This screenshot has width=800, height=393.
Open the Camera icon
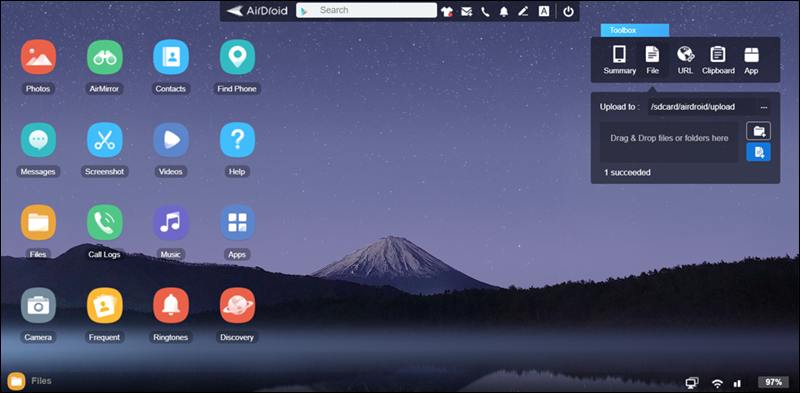(x=38, y=305)
